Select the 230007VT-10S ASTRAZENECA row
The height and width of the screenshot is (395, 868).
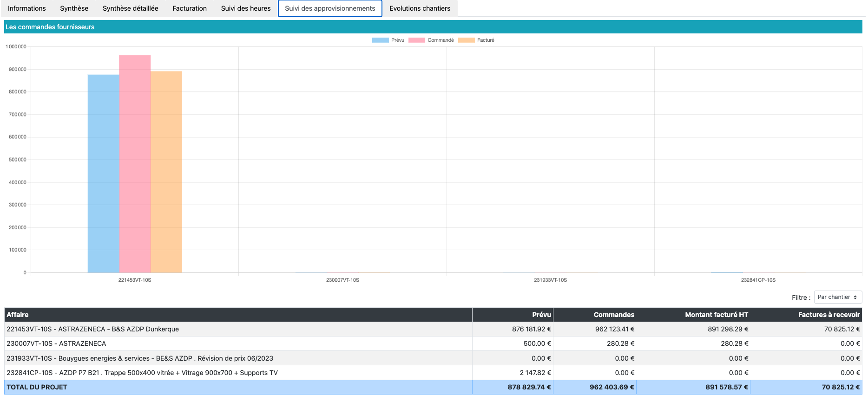56,343
